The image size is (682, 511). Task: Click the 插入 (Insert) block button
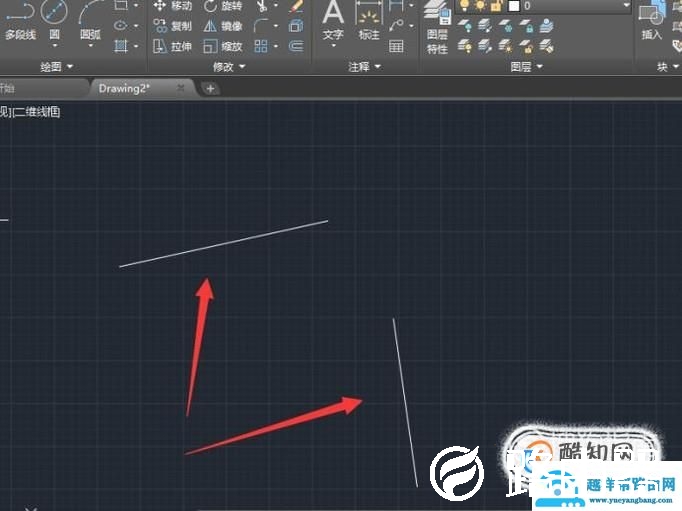(x=652, y=24)
